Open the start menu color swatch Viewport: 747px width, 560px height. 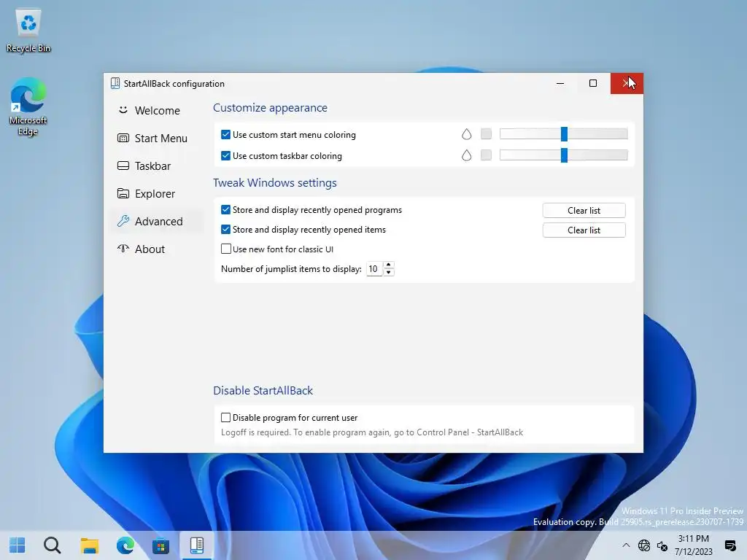[486, 134]
